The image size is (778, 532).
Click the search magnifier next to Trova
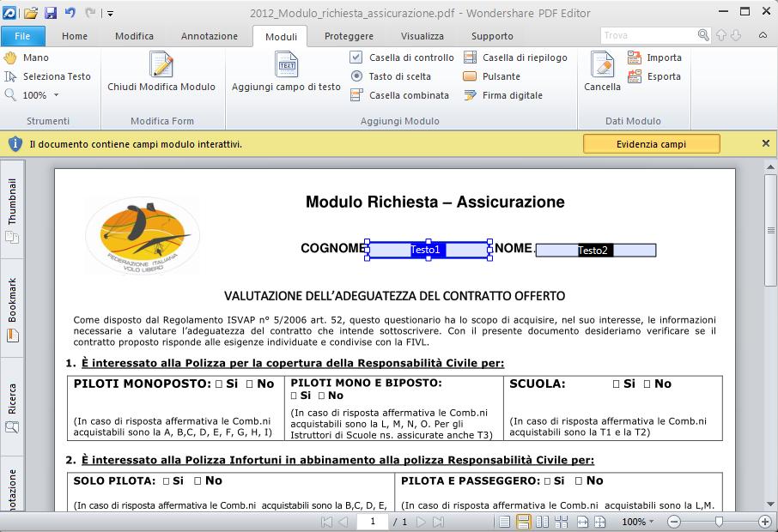[703, 35]
